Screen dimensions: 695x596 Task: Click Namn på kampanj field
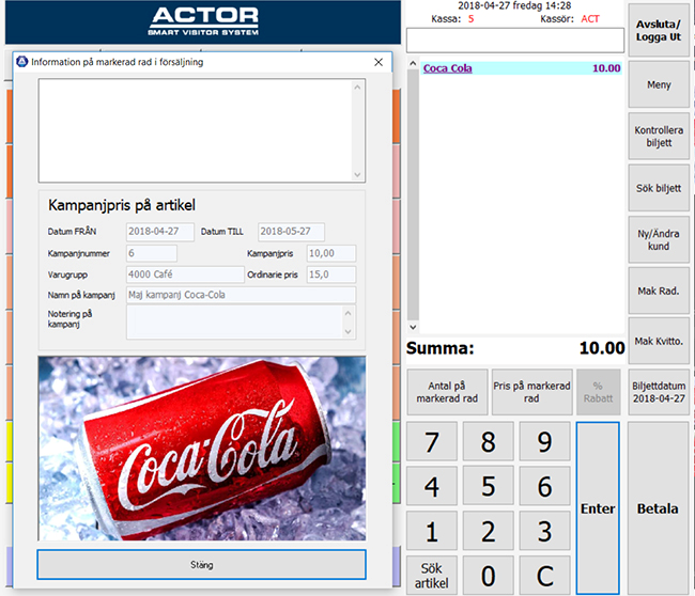pos(241,295)
